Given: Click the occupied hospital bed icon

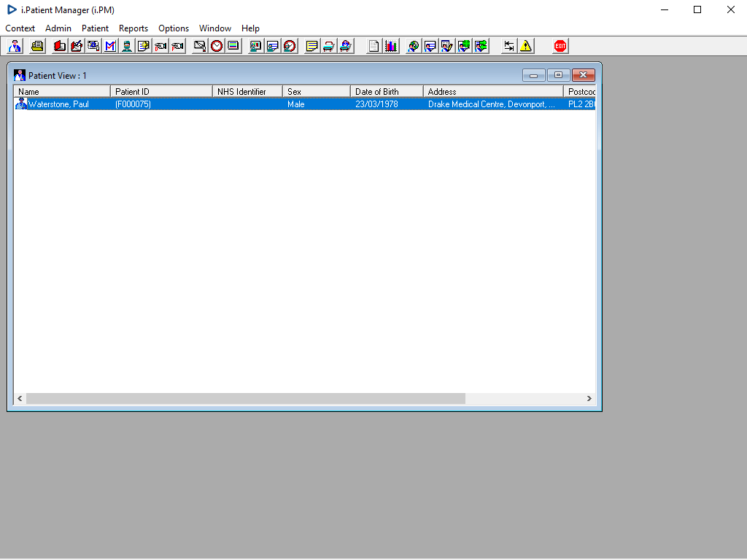Looking at the screenshot, I should click(x=345, y=46).
